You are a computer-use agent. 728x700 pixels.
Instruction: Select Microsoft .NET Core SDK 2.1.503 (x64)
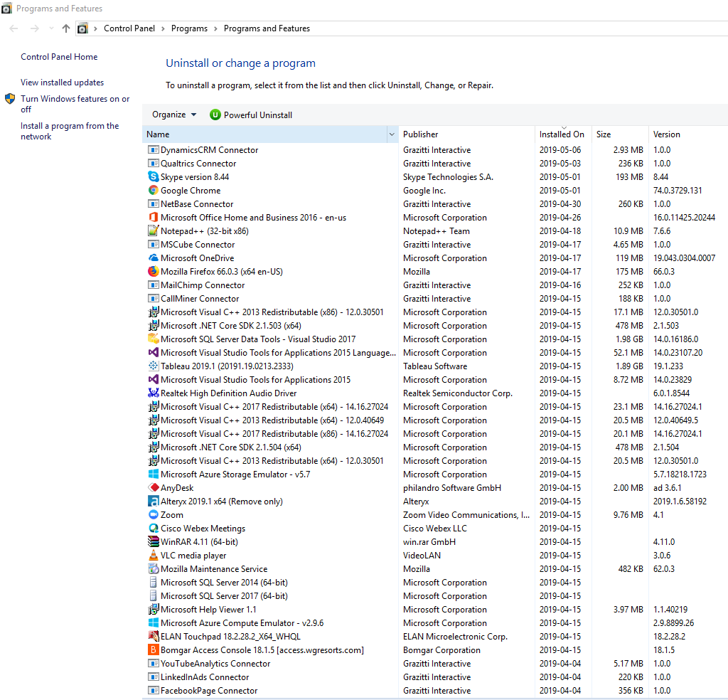(x=435, y=326)
